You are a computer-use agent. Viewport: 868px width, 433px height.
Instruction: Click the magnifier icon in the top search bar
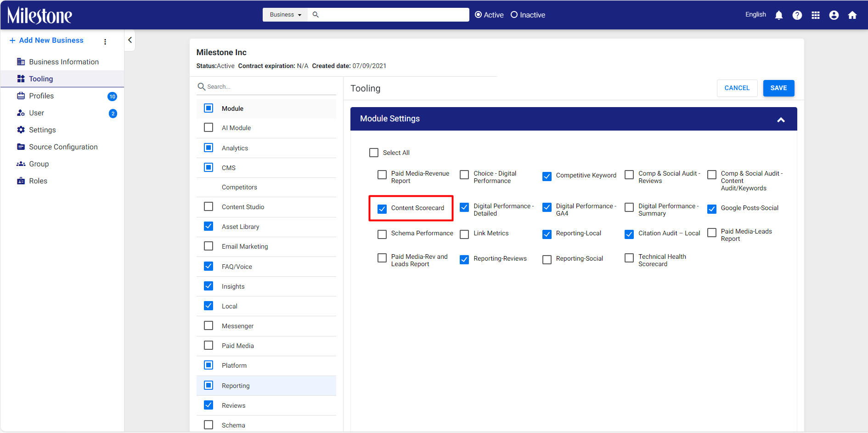click(x=316, y=15)
